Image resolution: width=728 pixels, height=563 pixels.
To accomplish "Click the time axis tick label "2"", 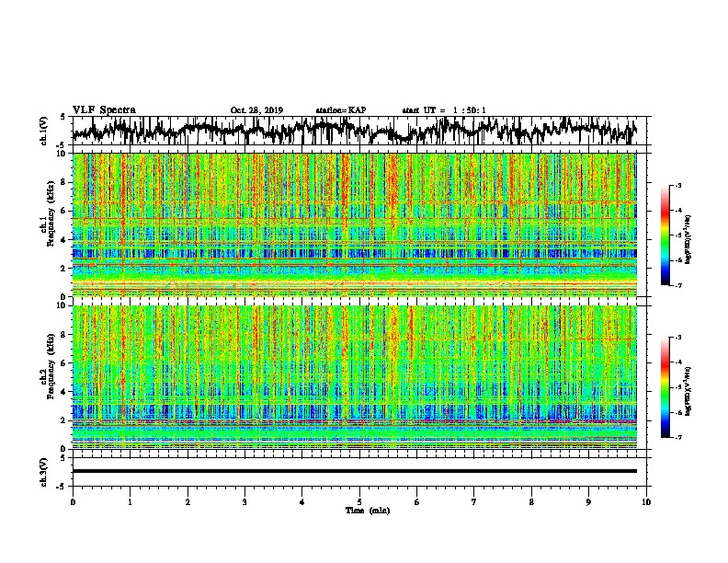I will click(188, 502).
